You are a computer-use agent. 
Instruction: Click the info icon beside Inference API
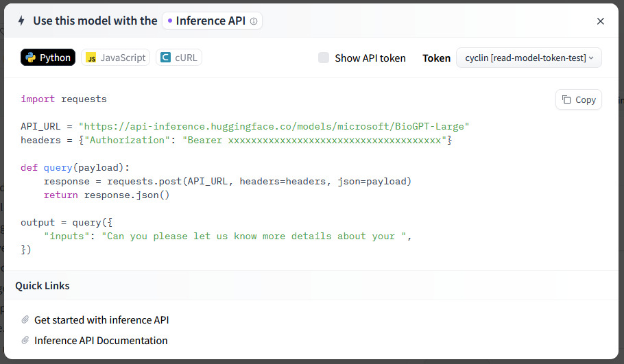[254, 21]
